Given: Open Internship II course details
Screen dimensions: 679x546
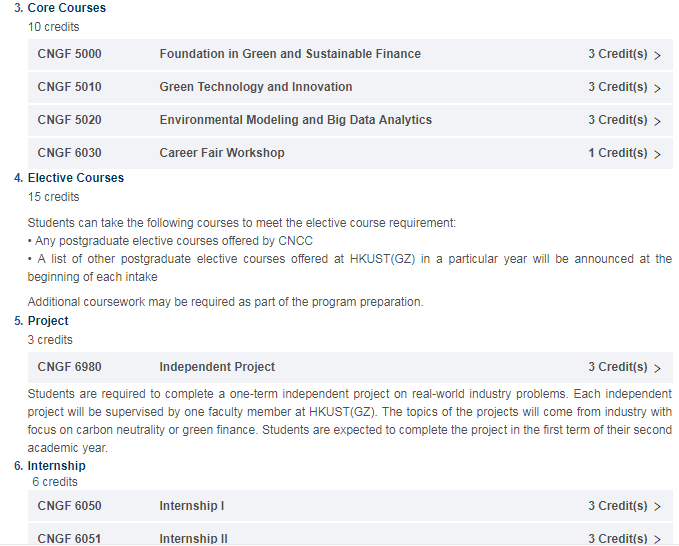Looking at the screenshot, I should [x=194, y=539].
